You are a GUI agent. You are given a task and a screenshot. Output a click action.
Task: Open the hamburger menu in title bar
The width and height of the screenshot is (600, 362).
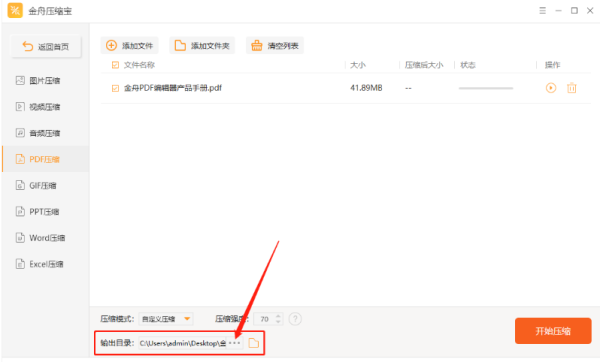(543, 11)
